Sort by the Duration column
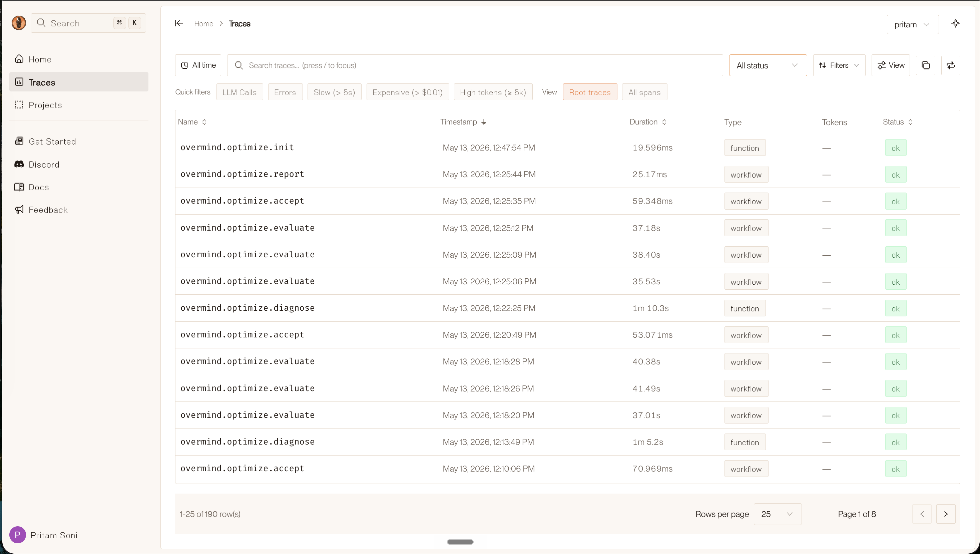The width and height of the screenshot is (980, 554). point(648,122)
